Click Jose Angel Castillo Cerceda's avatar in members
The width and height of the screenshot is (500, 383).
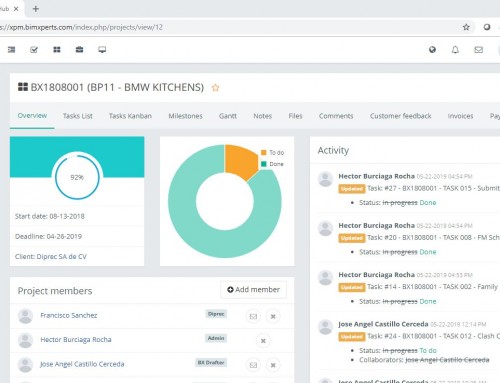point(25,365)
